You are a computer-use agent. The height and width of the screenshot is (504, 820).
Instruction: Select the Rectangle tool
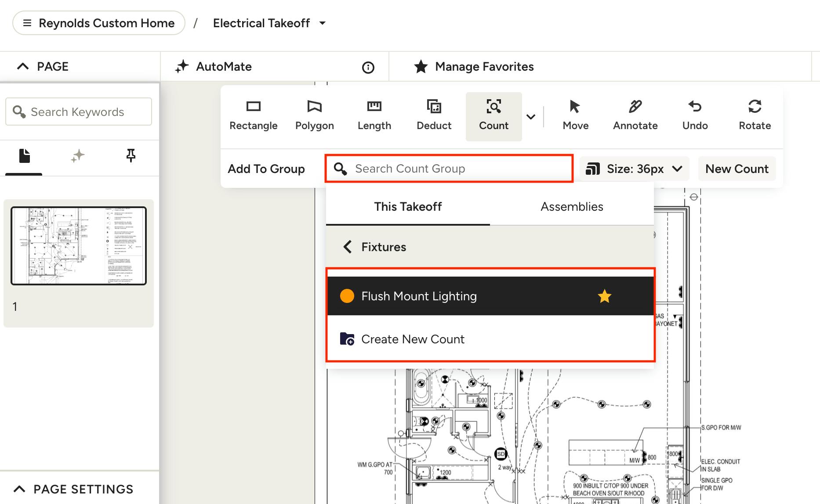[253, 115]
